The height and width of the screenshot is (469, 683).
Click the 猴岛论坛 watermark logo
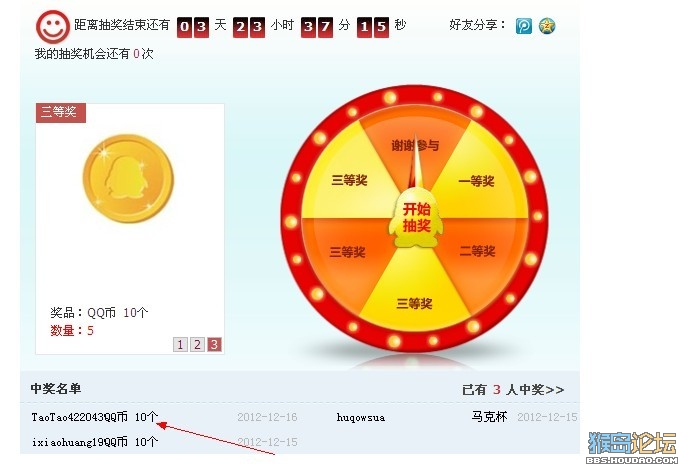[x=632, y=447]
